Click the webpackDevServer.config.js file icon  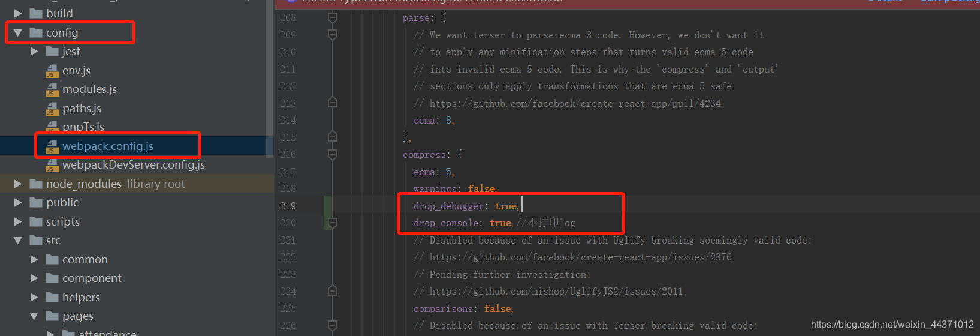[x=52, y=165]
